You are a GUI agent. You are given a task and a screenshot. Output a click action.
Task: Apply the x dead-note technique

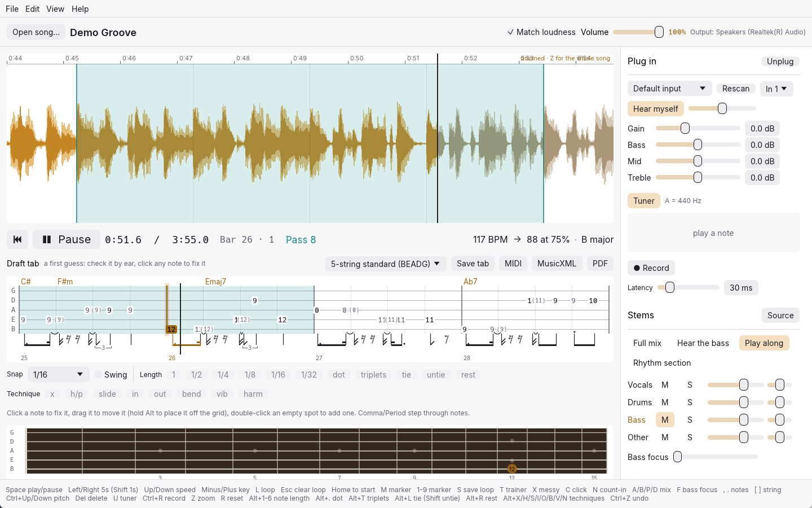point(52,394)
